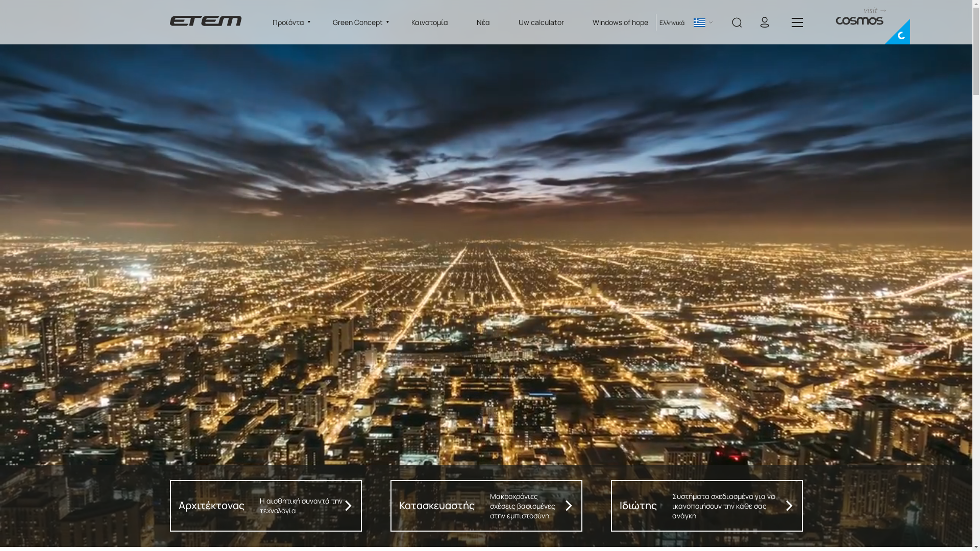Open the hamburger menu icon
The width and height of the screenshot is (980, 551).
coord(797,22)
